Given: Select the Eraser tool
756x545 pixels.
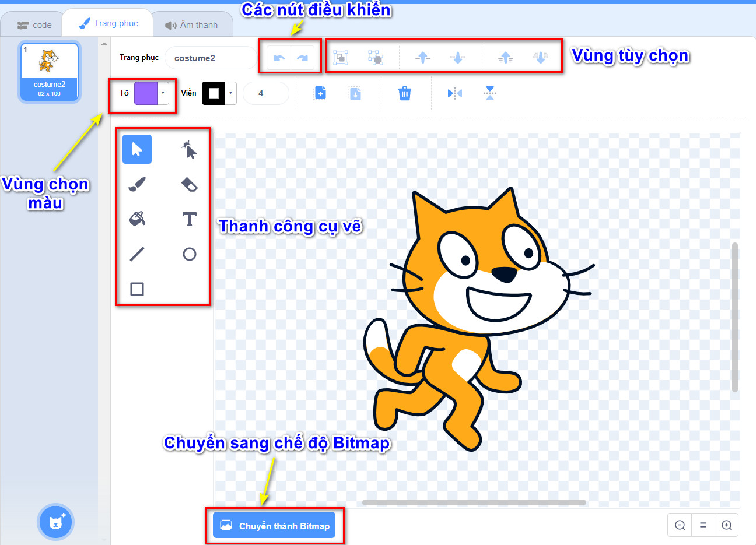Looking at the screenshot, I should click(x=189, y=184).
